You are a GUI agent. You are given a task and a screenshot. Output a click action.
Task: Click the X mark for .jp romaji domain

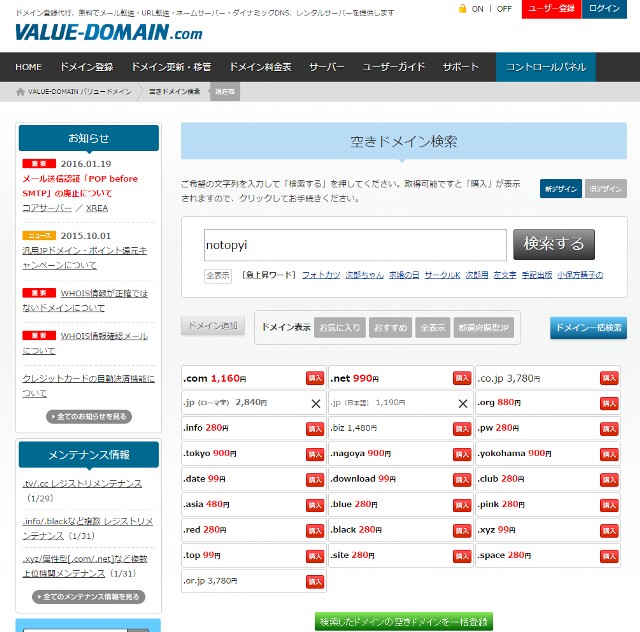click(x=316, y=404)
